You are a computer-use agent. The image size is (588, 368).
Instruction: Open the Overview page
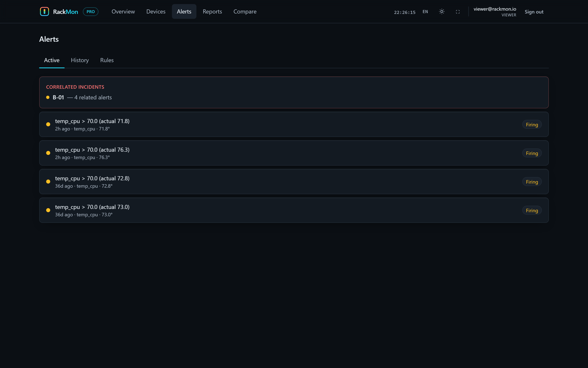coord(123,11)
